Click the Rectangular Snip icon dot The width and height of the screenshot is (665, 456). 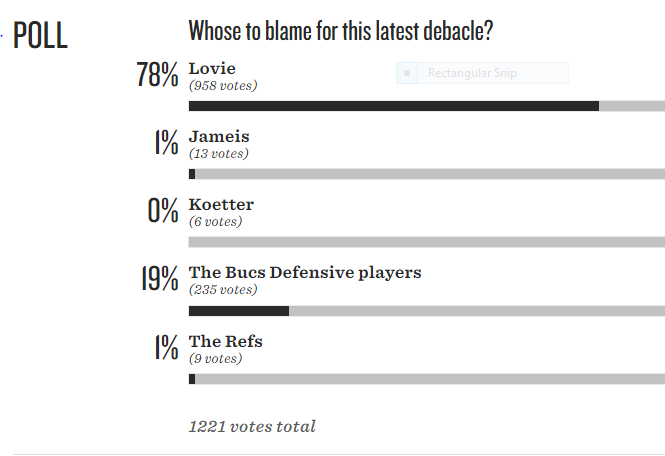point(407,73)
